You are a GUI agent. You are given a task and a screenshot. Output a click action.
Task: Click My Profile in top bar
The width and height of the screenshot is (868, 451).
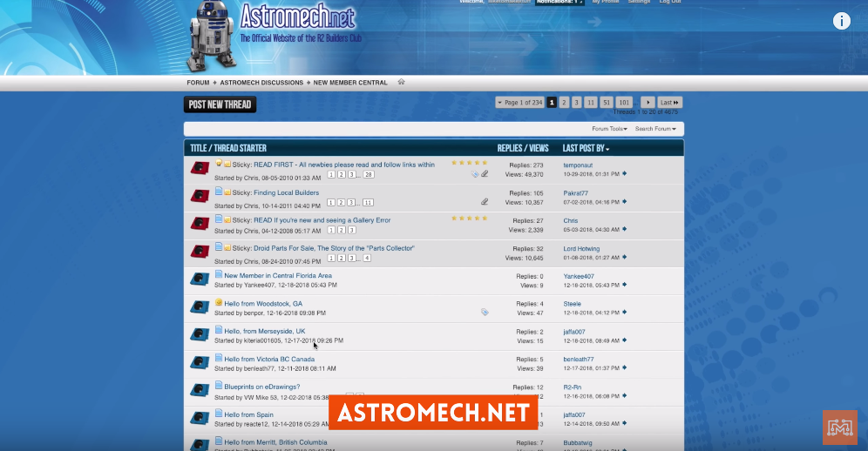click(x=606, y=2)
